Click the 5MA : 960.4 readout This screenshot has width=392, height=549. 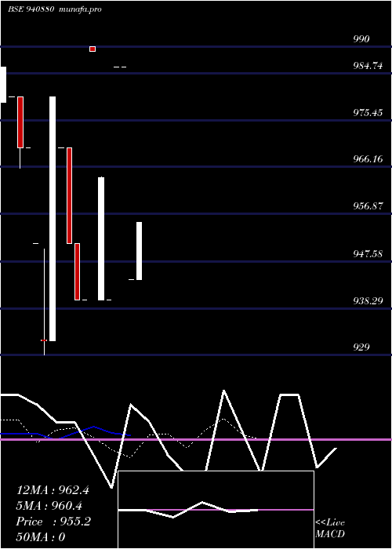pos(49,506)
